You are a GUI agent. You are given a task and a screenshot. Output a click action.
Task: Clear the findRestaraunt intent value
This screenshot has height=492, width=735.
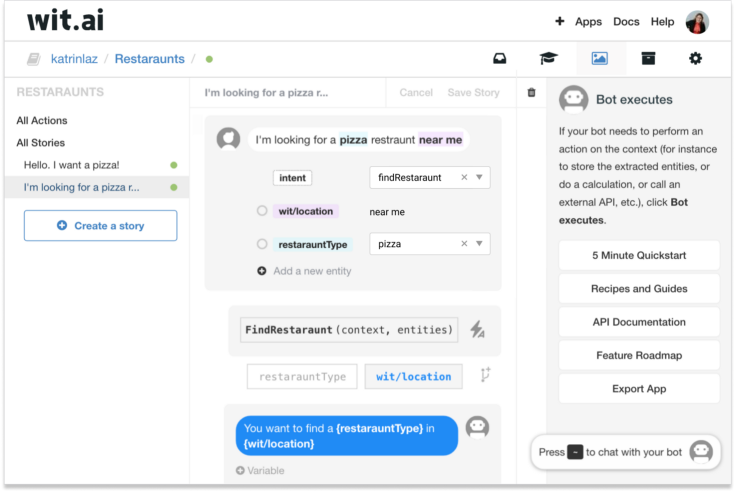[x=464, y=177]
